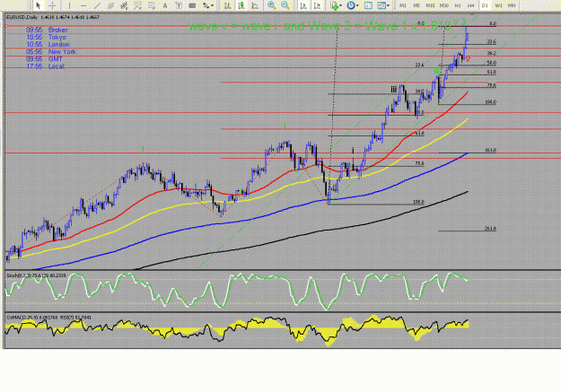This screenshot has width=561, height=392.
Task: Click the black 'iii' wave label
Action: pyautogui.click(x=394, y=90)
